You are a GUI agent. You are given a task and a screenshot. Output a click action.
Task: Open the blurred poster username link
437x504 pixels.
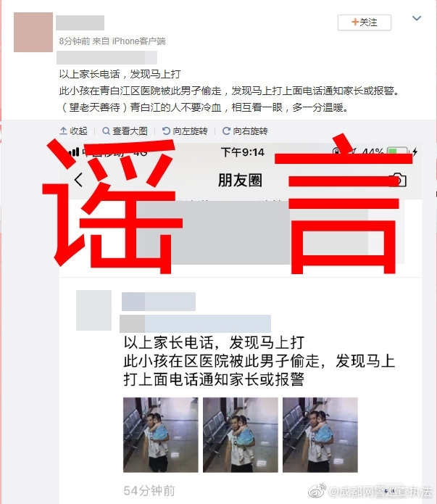tap(80, 22)
